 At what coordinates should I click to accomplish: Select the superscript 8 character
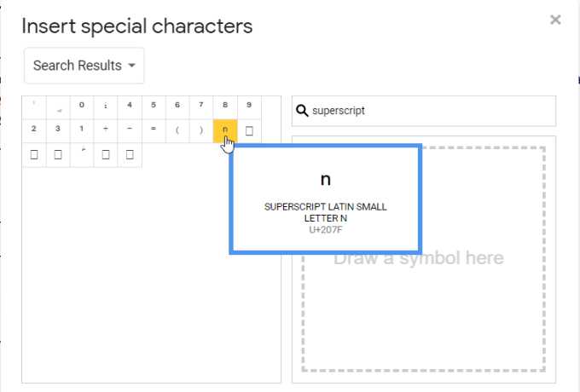click(x=225, y=107)
